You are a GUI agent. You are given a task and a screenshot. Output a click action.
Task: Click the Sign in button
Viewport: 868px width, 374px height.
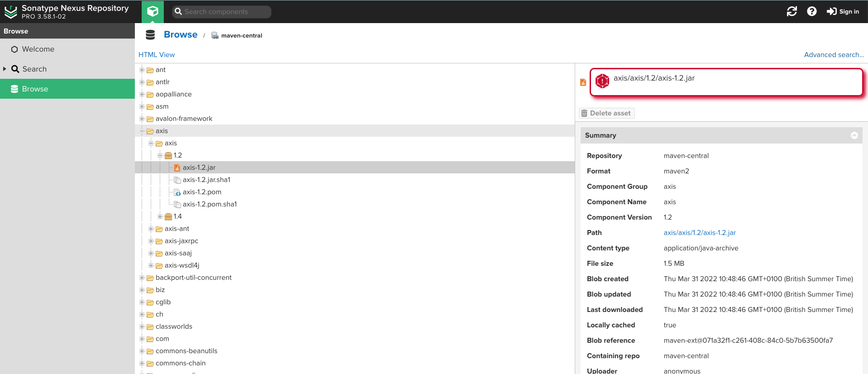tap(843, 11)
